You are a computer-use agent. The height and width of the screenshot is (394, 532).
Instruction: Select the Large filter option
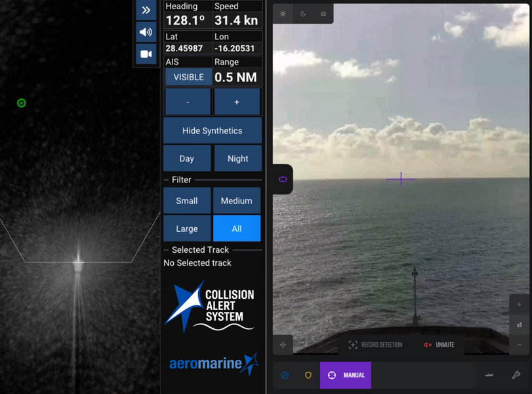pyautogui.click(x=187, y=229)
